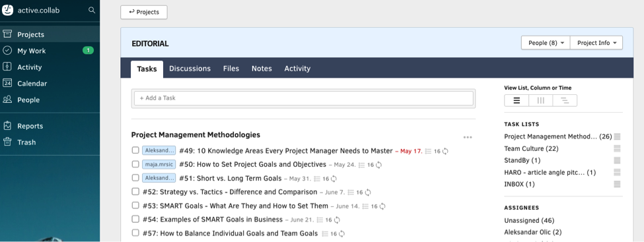Open three-dot menu for Project Management Methodologies
Screen dimensions: 644x242
pos(468,137)
